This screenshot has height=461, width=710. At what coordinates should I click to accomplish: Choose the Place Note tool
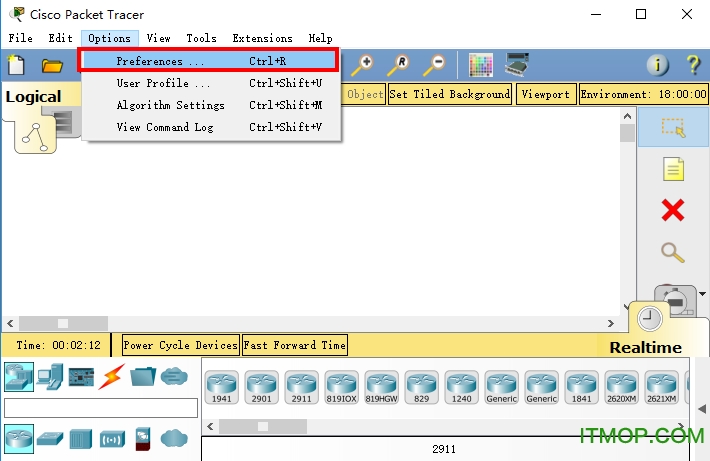[x=673, y=169]
